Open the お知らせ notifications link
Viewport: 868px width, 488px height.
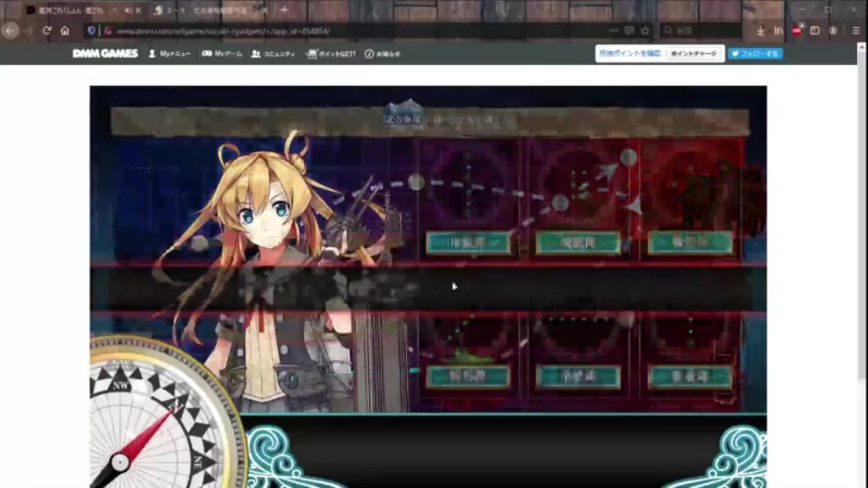click(382, 53)
